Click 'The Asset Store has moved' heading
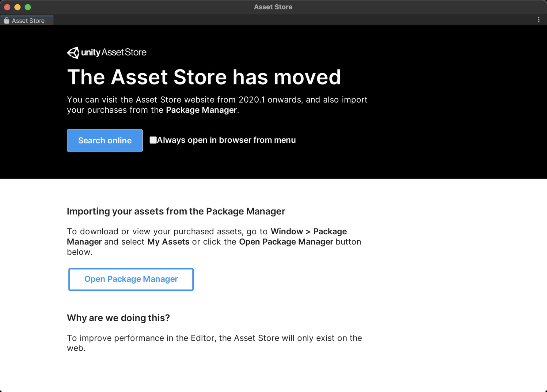 click(204, 77)
